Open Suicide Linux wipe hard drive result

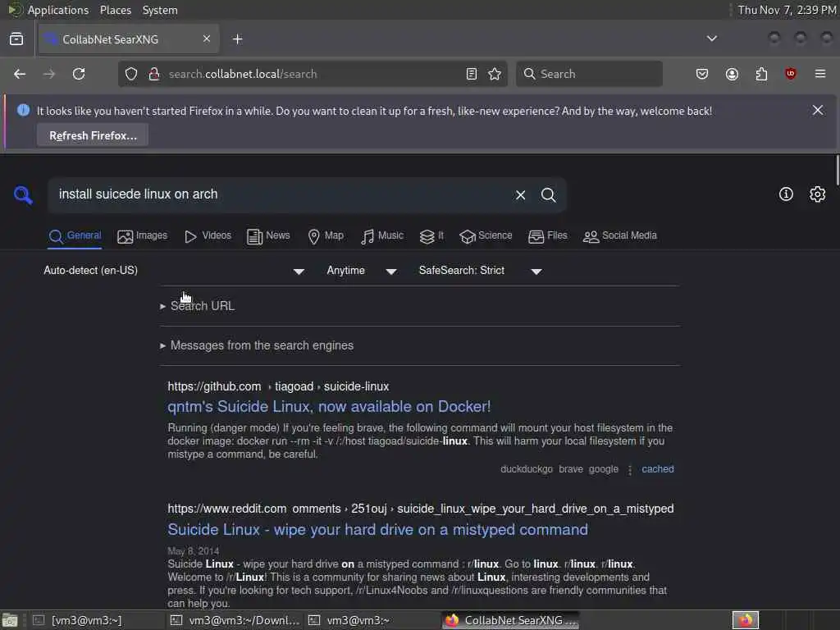tap(377, 529)
